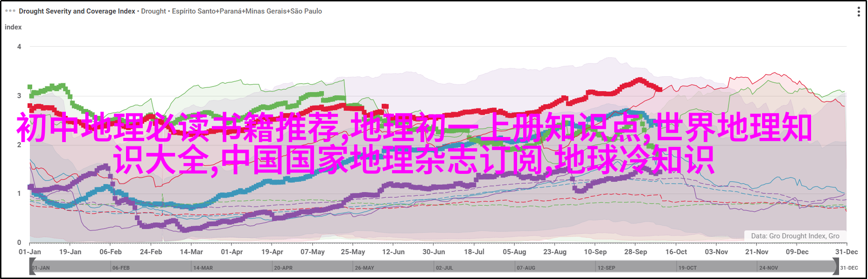The image size is (868, 279).
Task: Click the 24-Feb x-axis label
Action: tap(151, 252)
